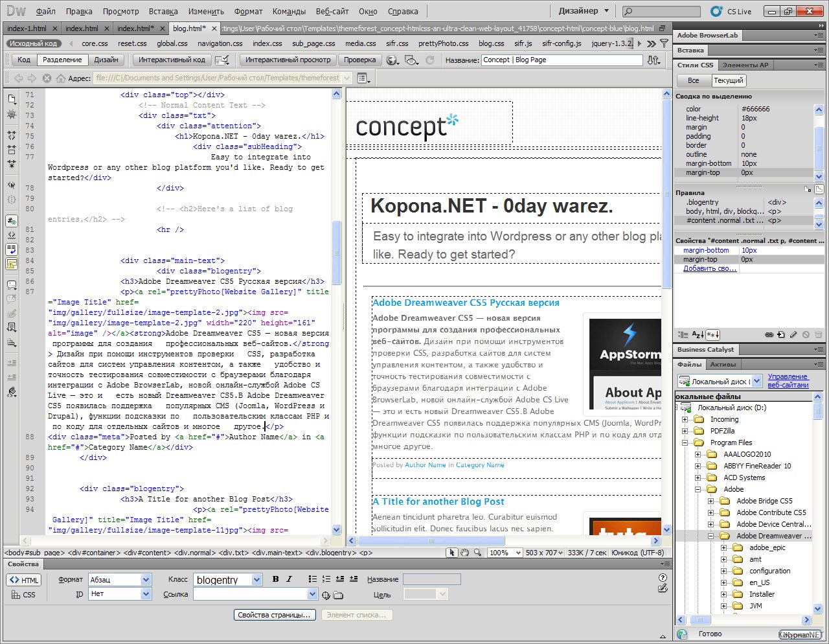This screenshot has width=829, height=644.
Task: Click the Live Code options icon
Action: (x=222, y=60)
